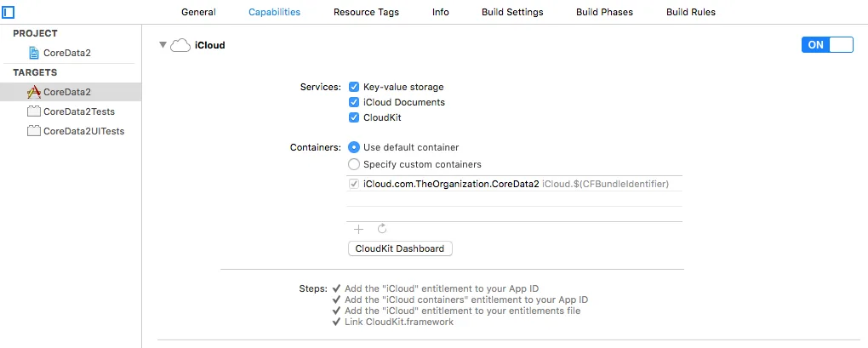Go to the Info tab
Viewport: 868px width, 348px height.
click(441, 12)
